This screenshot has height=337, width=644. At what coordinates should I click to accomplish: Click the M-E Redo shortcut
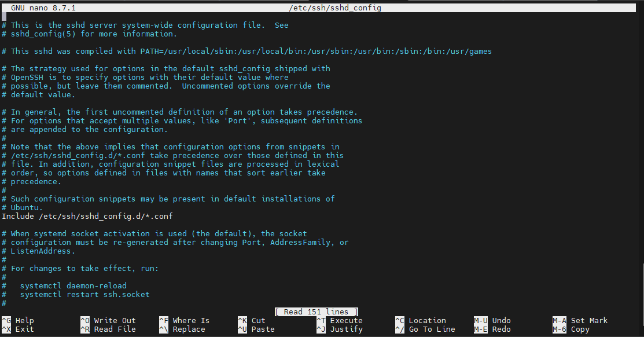coord(492,329)
